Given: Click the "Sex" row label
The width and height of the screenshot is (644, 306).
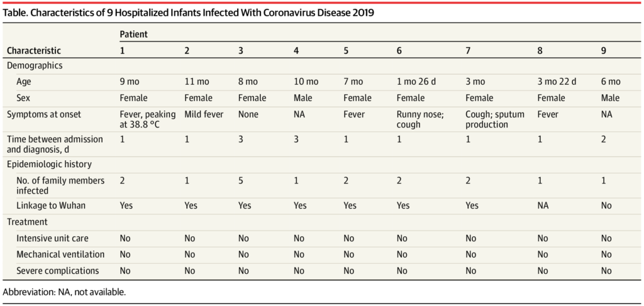Looking at the screenshot, I should (x=25, y=98).
